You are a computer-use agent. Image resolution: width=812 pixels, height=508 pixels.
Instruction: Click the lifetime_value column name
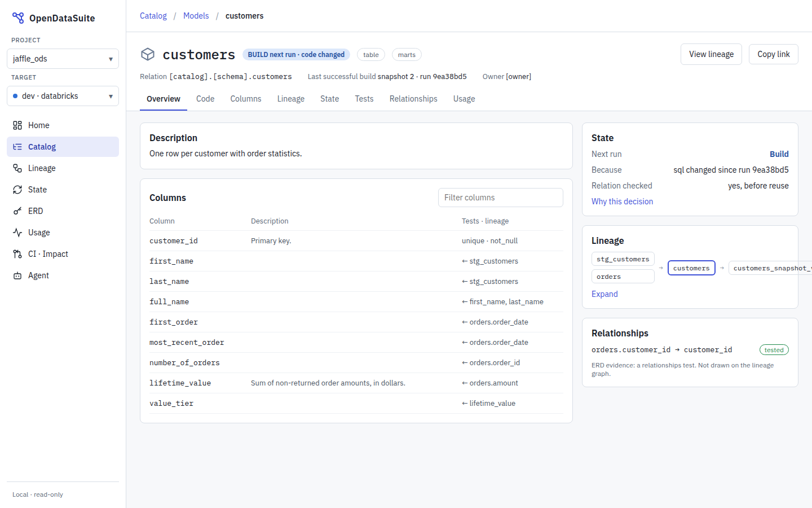click(x=180, y=383)
